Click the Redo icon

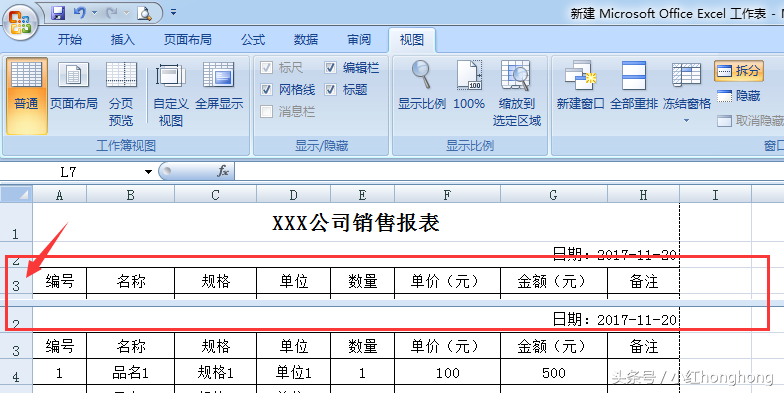pyautogui.click(x=112, y=13)
